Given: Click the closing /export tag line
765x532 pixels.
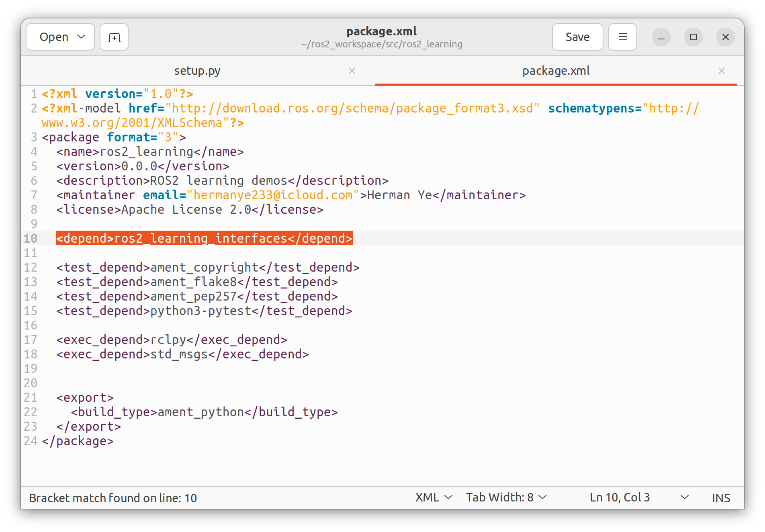Looking at the screenshot, I should click(88, 426).
